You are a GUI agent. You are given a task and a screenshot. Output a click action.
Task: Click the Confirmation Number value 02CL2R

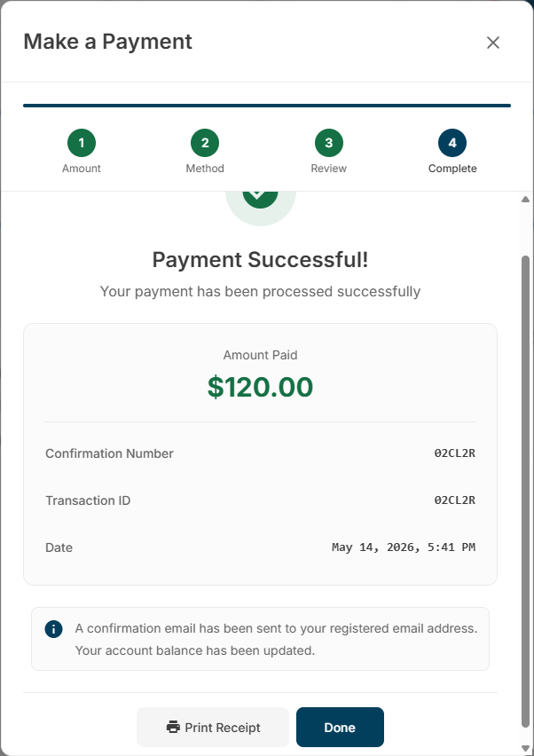click(x=454, y=453)
